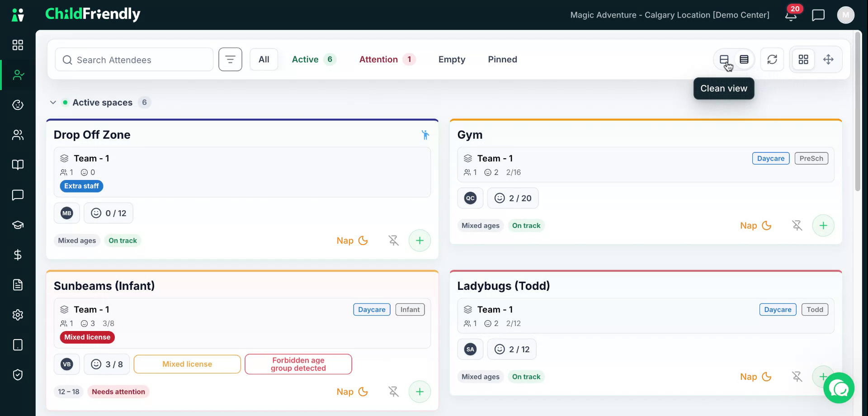Collapse the Active spaces section
Screen dimensions: 868x416
(x=53, y=103)
